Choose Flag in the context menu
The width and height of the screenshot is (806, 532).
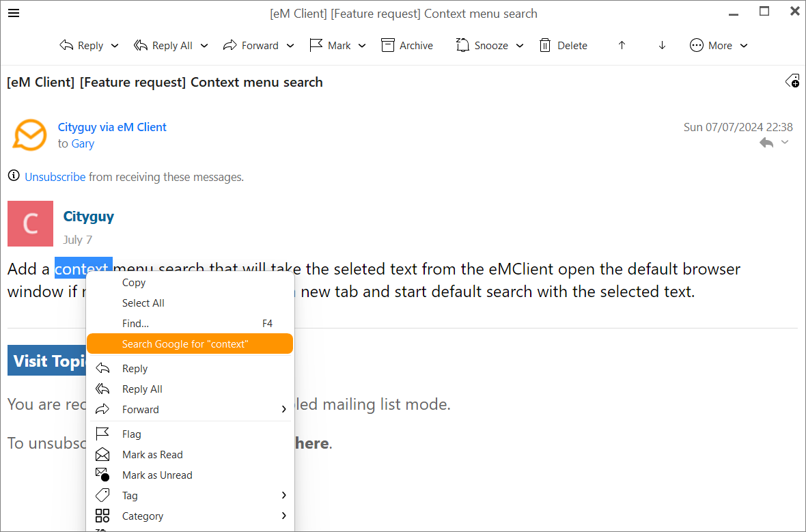tap(190, 434)
